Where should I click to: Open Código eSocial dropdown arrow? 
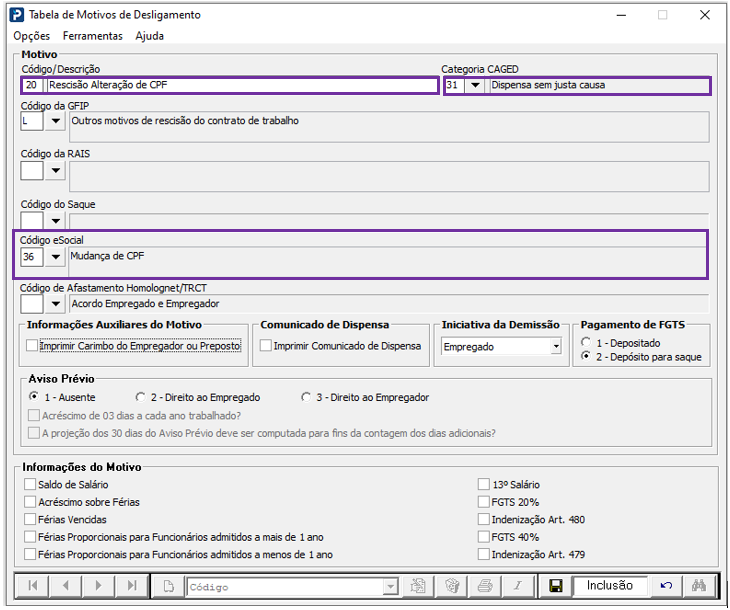[x=55, y=257]
